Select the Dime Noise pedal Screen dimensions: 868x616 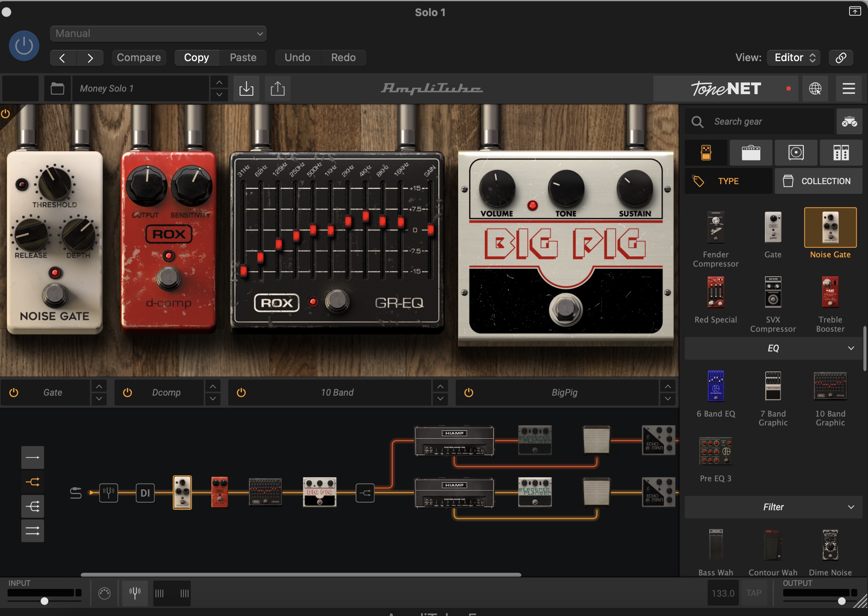point(830,552)
